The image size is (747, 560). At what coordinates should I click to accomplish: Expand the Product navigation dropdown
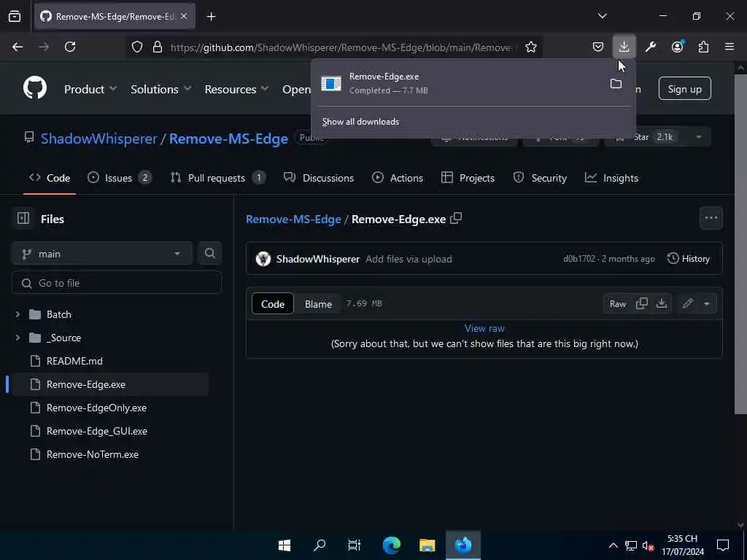[90, 89]
